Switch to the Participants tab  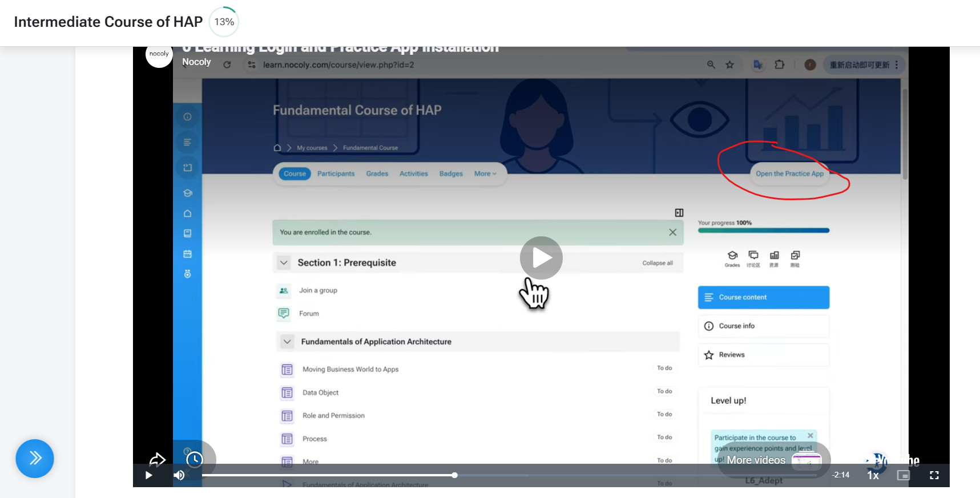pos(336,173)
